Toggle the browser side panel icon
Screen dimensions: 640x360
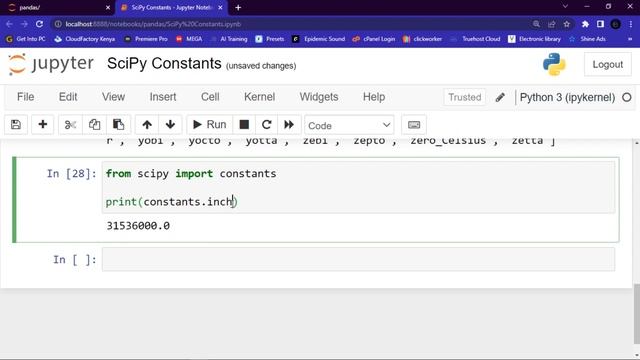[x=600, y=24]
